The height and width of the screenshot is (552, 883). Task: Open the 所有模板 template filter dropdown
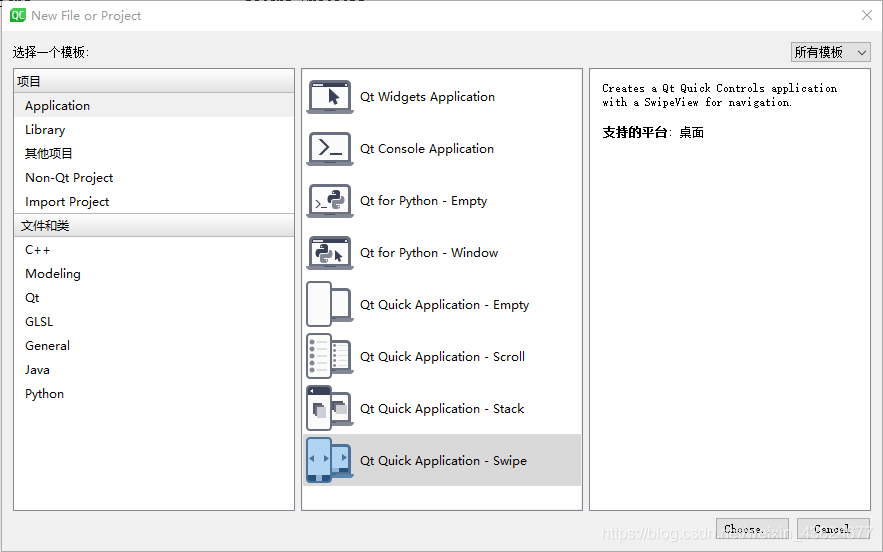(x=831, y=52)
